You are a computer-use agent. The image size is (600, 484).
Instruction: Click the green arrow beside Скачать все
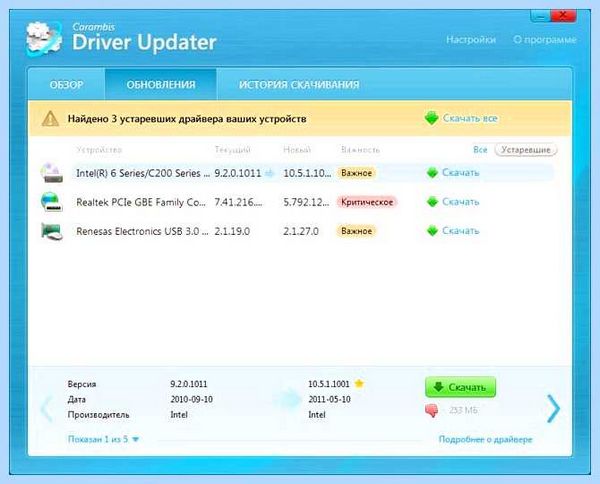click(431, 118)
